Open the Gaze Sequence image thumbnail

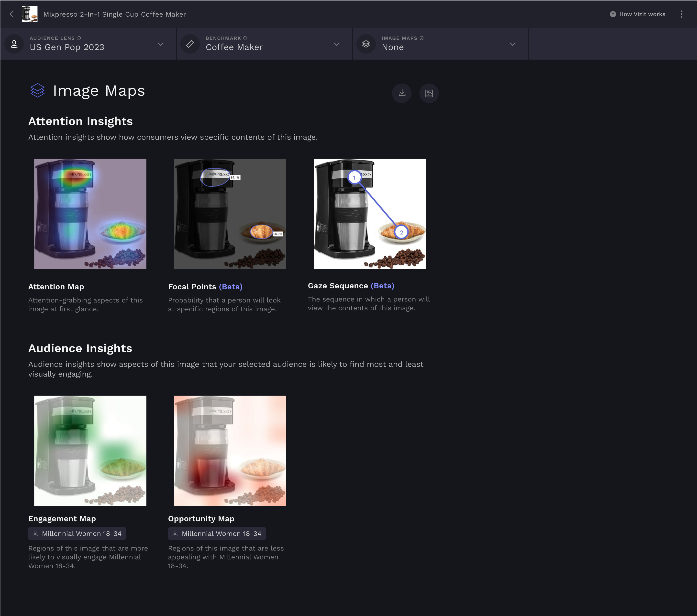[x=370, y=214]
